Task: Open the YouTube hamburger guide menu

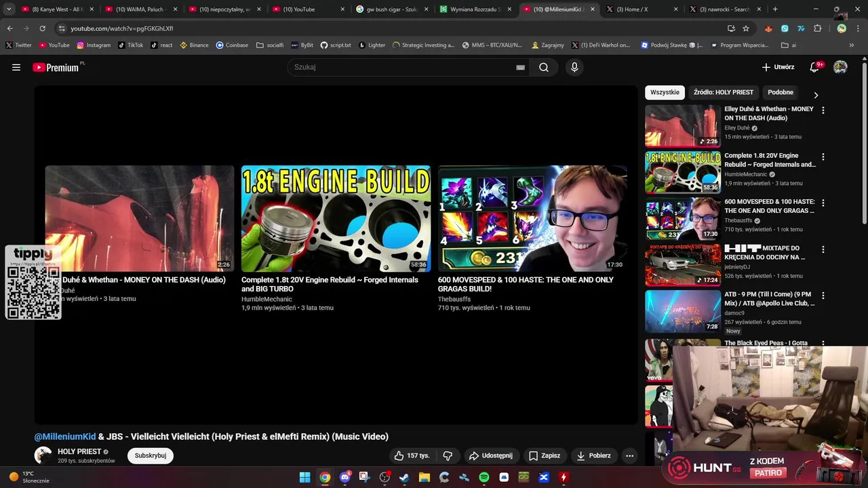Action: [x=16, y=67]
